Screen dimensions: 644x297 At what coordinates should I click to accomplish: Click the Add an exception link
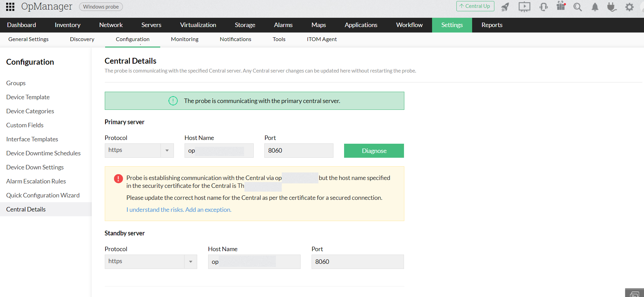click(x=179, y=210)
